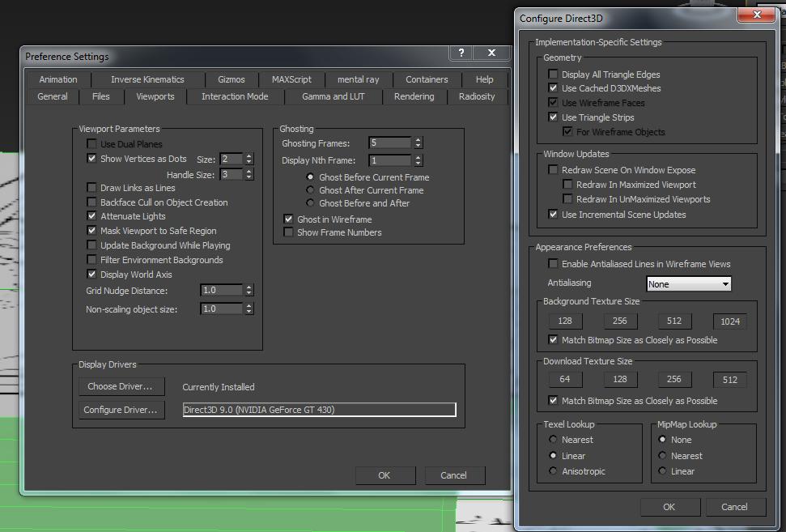Image resolution: width=786 pixels, height=532 pixels.
Task: Set Background Texture Size to 128
Action: (565, 321)
